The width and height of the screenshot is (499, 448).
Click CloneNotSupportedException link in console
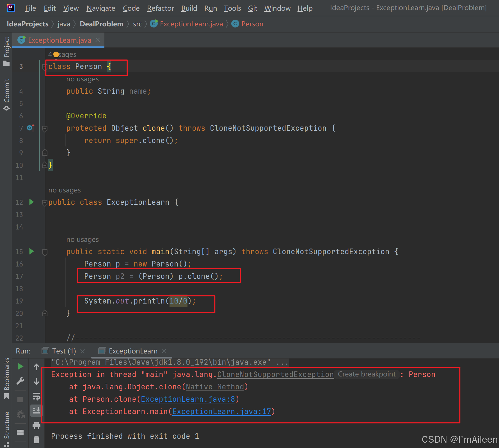275,375
